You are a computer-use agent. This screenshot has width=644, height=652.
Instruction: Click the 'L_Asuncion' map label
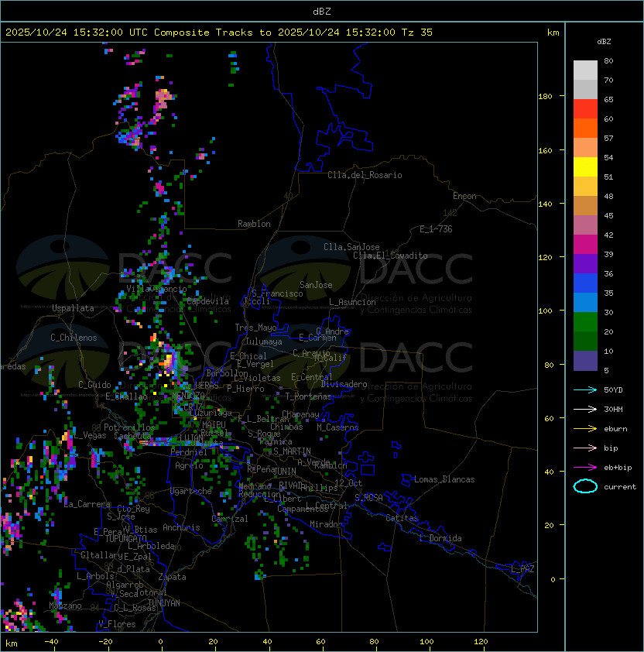pos(352,302)
